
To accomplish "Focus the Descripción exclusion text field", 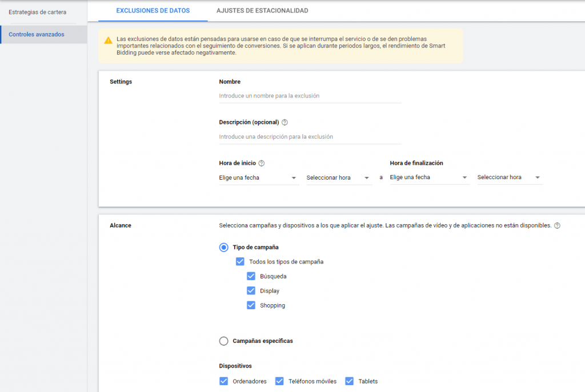I will (310, 137).
